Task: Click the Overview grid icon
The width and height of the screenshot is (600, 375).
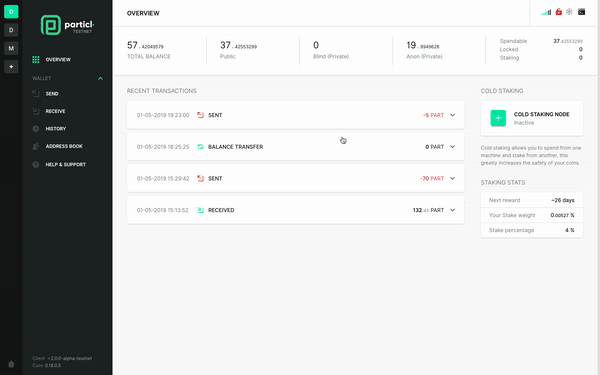Action: tap(36, 59)
